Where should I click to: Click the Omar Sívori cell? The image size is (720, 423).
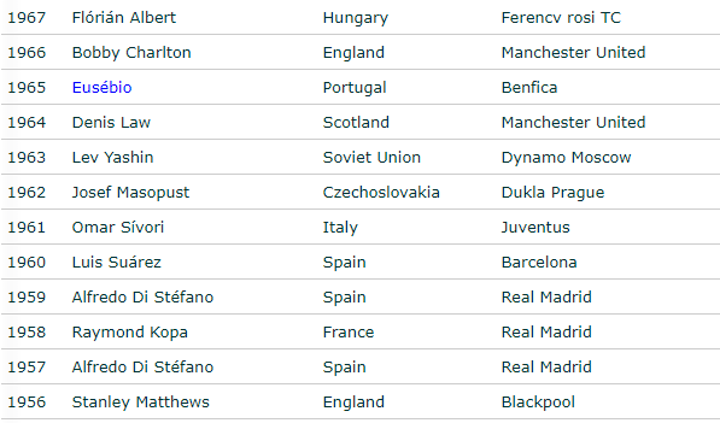point(118,228)
